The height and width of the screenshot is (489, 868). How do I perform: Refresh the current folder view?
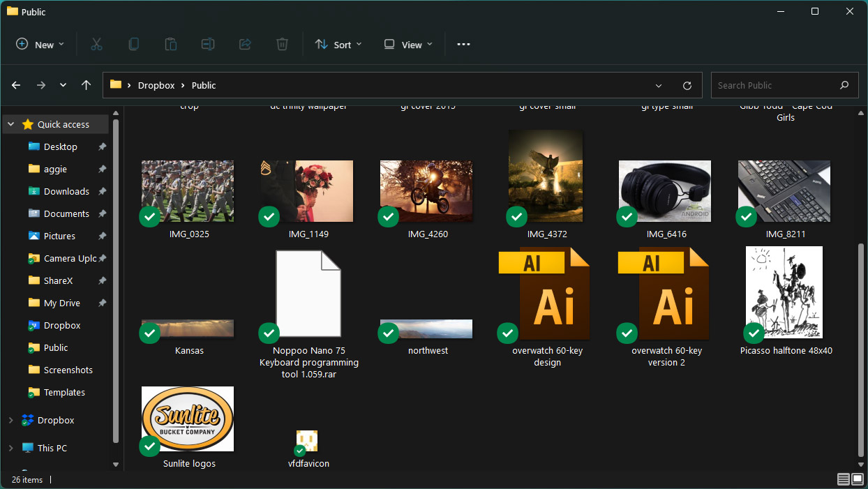tap(687, 85)
